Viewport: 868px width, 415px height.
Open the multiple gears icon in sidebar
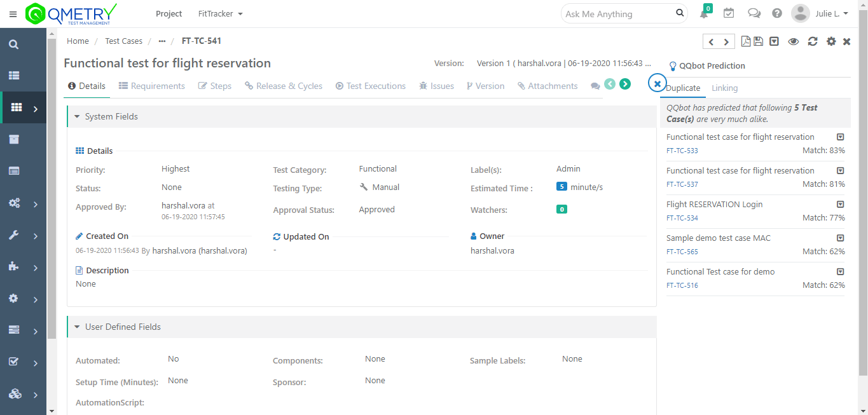coord(14,203)
